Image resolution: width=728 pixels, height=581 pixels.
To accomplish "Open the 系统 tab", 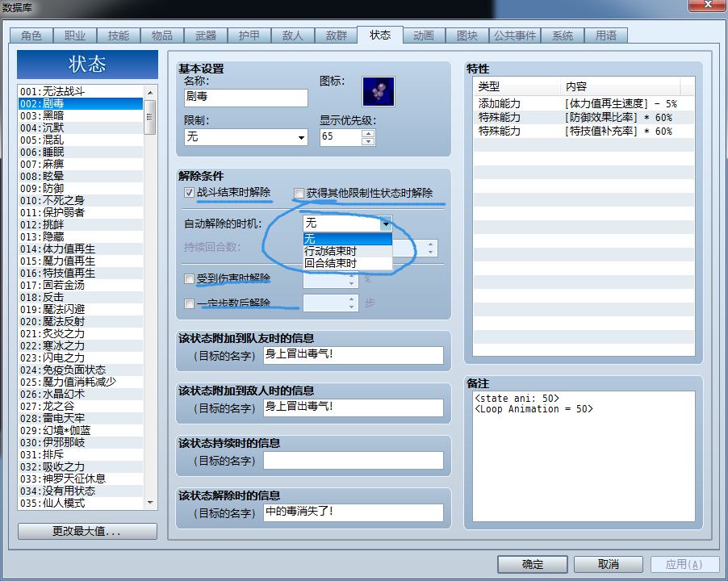I will coord(563,36).
